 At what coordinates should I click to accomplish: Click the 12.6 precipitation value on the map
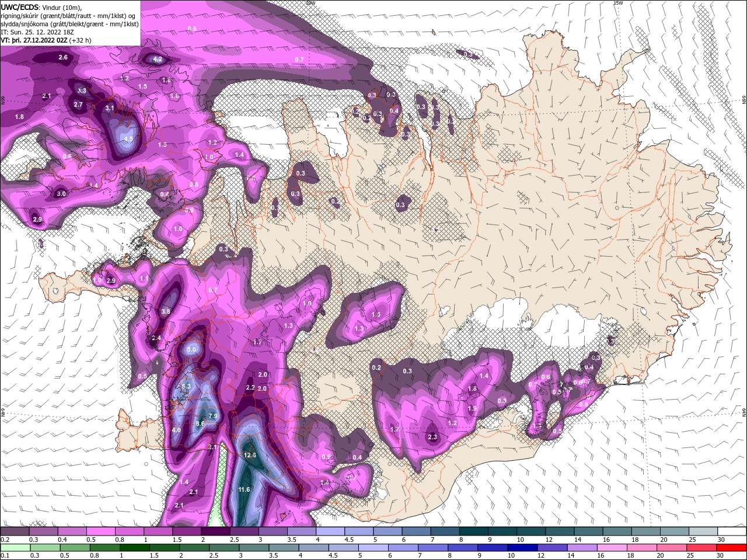coord(250,455)
